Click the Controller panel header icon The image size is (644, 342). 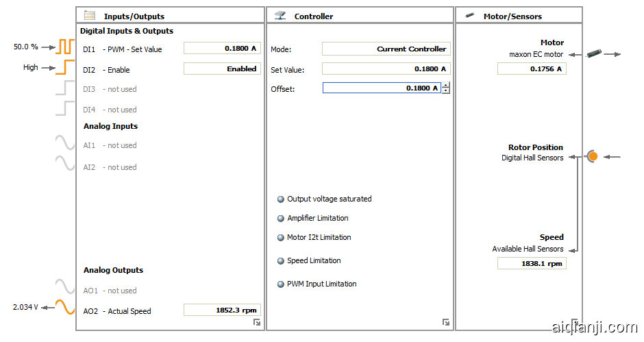coord(280,15)
